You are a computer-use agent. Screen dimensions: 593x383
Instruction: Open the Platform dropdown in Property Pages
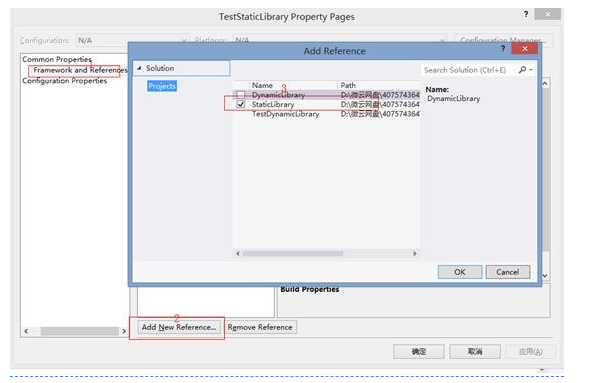pos(340,40)
